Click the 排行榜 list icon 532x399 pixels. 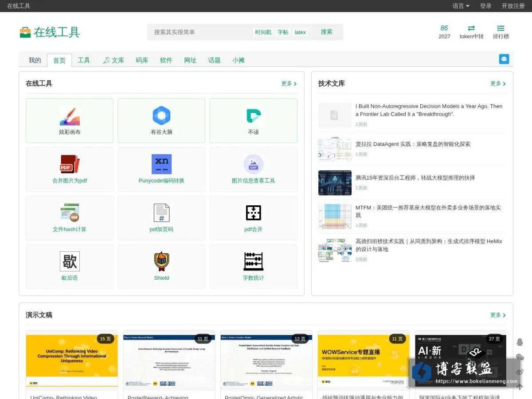[501, 28]
